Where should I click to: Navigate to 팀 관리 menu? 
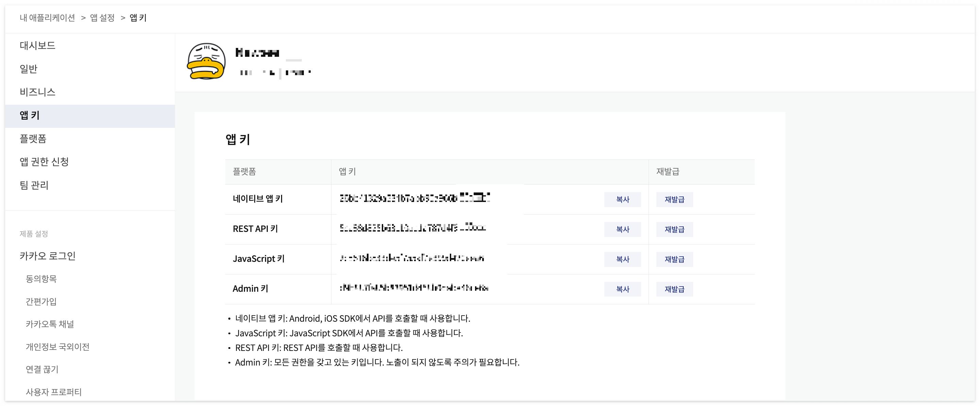pyautogui.click(x=34, y=185)
